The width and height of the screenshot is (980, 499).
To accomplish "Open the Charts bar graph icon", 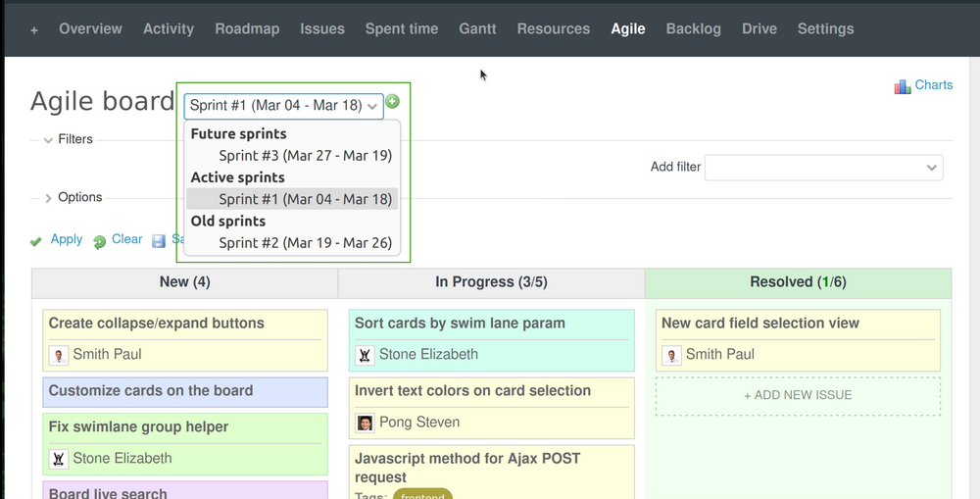I will point(903,86).
